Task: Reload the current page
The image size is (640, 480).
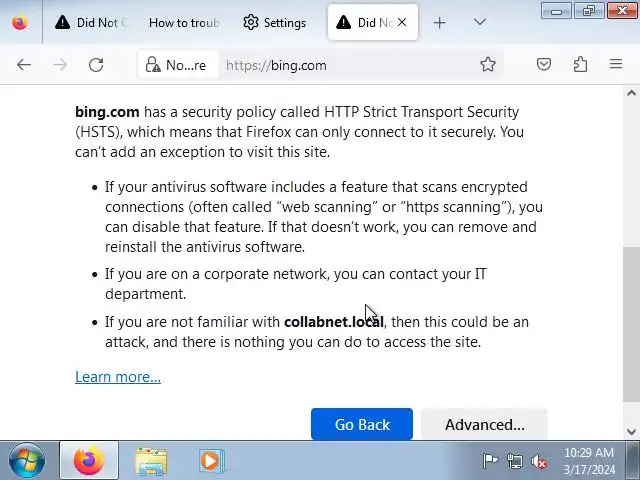Action: 96,65
